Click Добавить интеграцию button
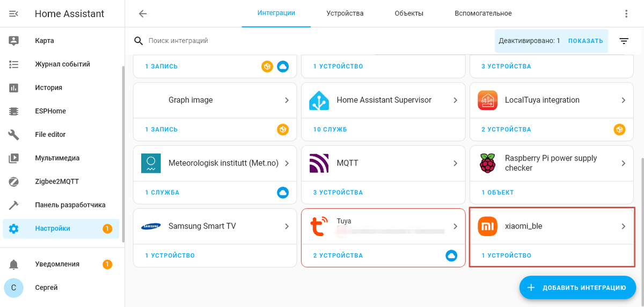 [577, 288]
